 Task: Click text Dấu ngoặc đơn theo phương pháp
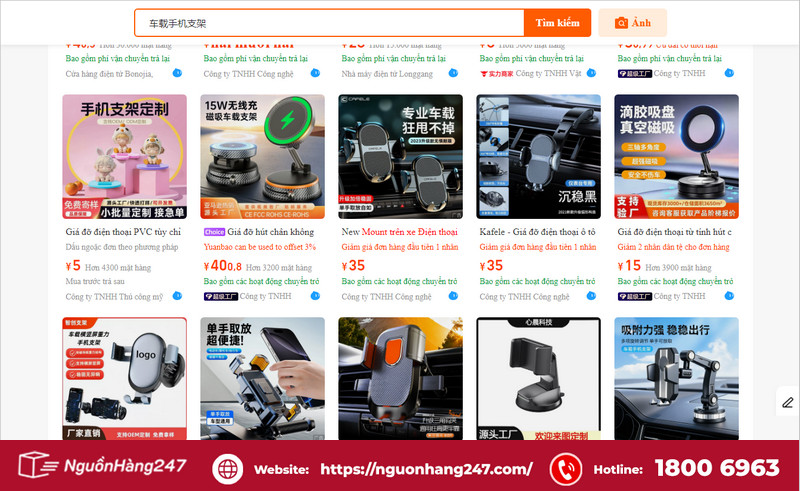coord(122,247)
